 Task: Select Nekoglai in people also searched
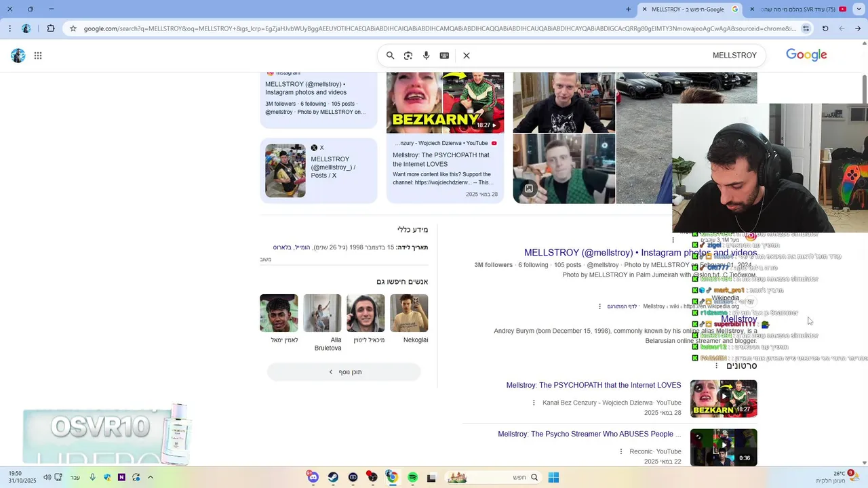click(409, 318)
